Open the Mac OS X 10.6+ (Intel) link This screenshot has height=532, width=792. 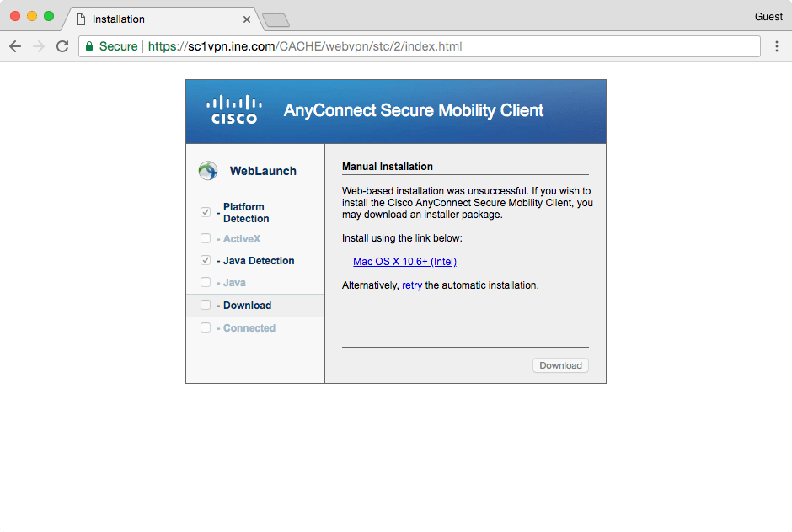[x=404, y=262]
